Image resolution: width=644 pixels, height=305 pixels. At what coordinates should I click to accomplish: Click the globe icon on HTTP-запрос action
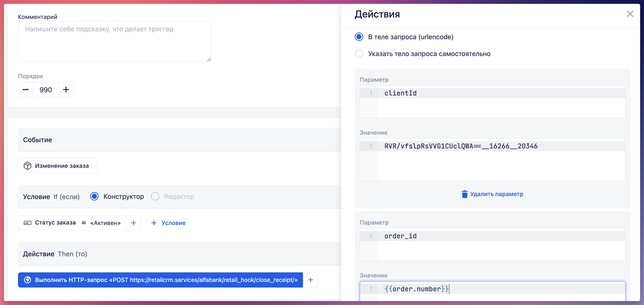point(28,280)
